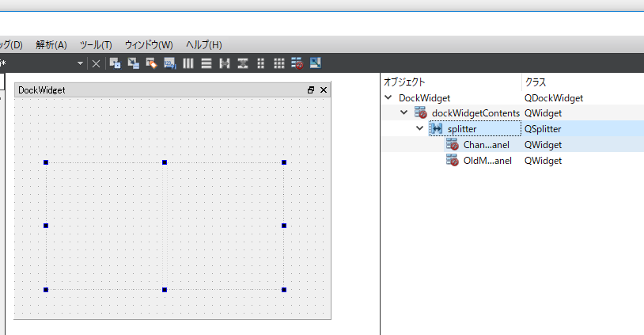Select the Edit Tab Order tool
Screen dimensions: 644x335
[169, 63]
